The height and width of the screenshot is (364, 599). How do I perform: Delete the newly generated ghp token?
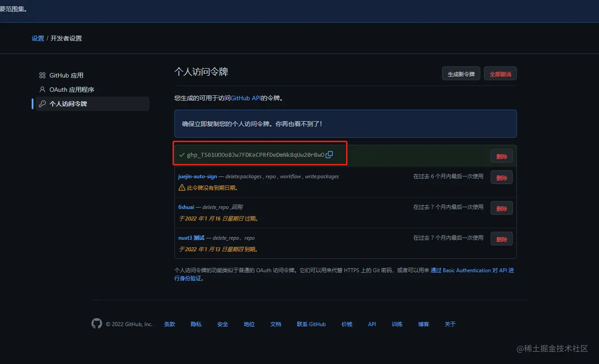(502, 156)
